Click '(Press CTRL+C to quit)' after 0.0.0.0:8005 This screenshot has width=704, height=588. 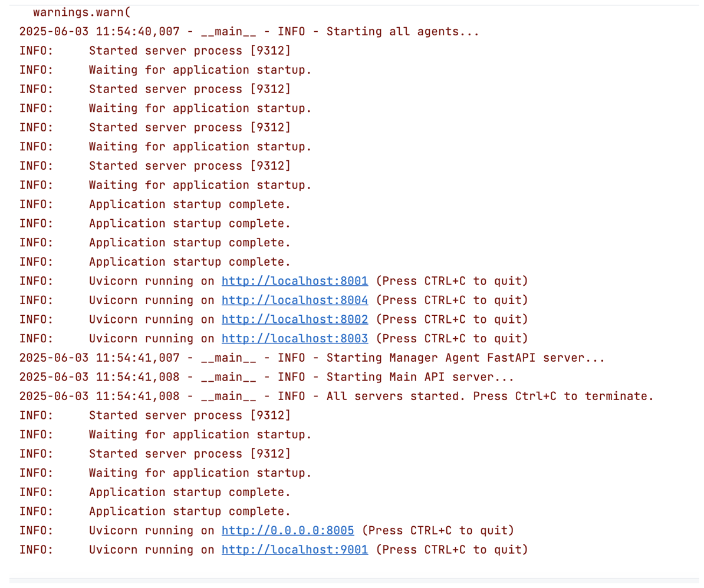point(437,530)
